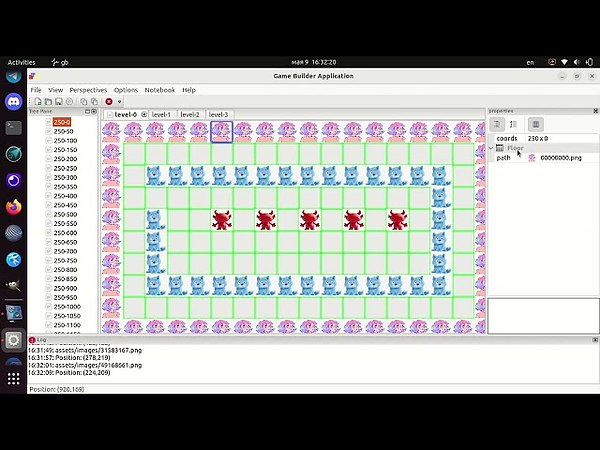The image size is (600, 450).
Task: Switch to the level-2 tab
Action: click(190, 114)
